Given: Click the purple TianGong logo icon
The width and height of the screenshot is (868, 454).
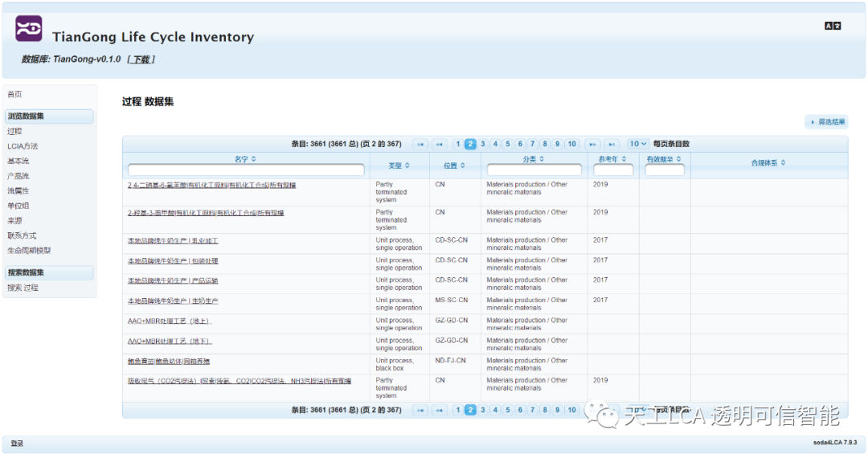Looking at the screenshot, I should coord(29,28).
